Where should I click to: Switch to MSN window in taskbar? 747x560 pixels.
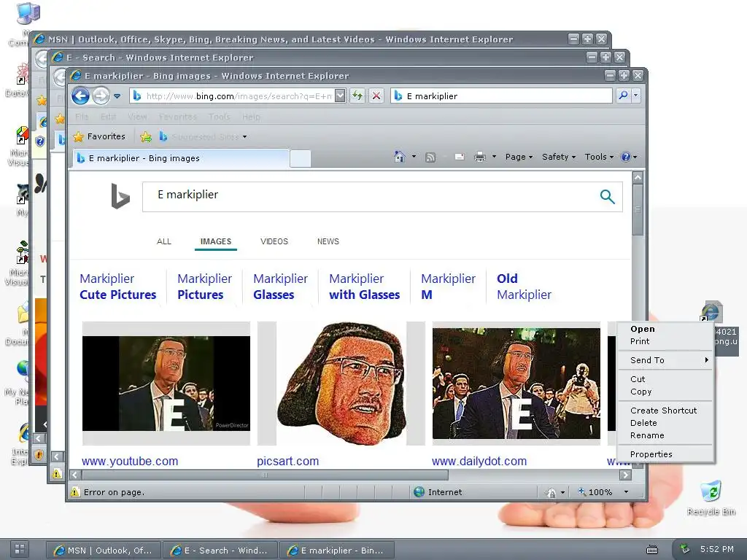point(104,551)
